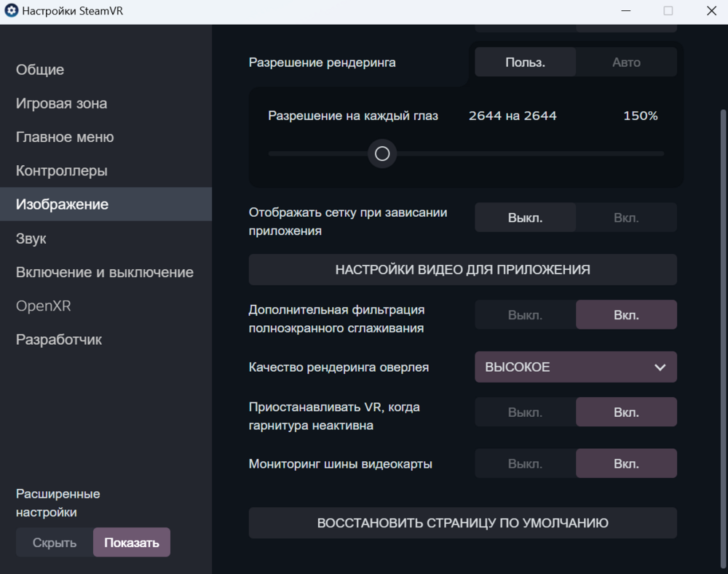Disable GPU bus monitoring
This screenshot has width=728, height=574.
pos(525,463)
